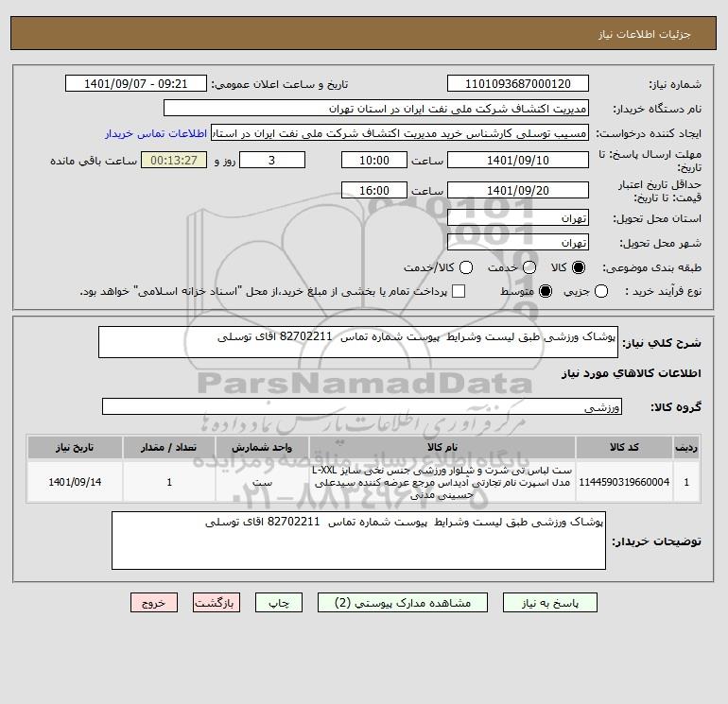Click the نام دستگاه خریدار field

[376, 108]
